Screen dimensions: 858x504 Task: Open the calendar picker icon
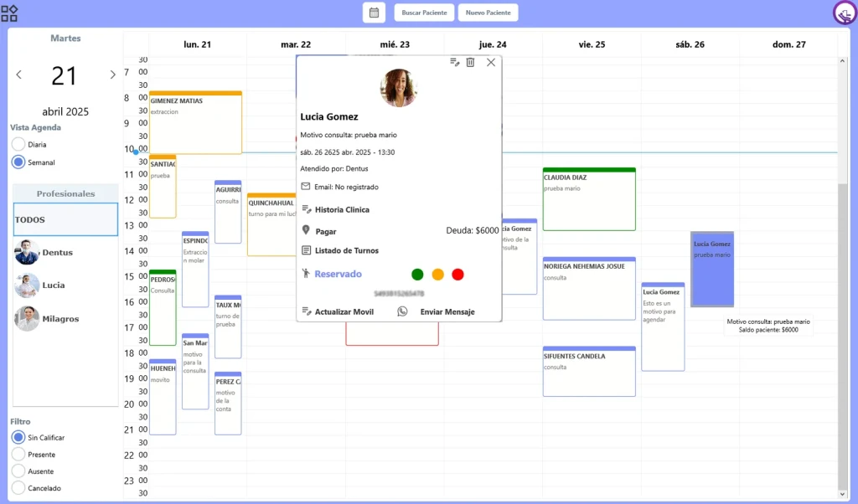[x=374, y=13]
